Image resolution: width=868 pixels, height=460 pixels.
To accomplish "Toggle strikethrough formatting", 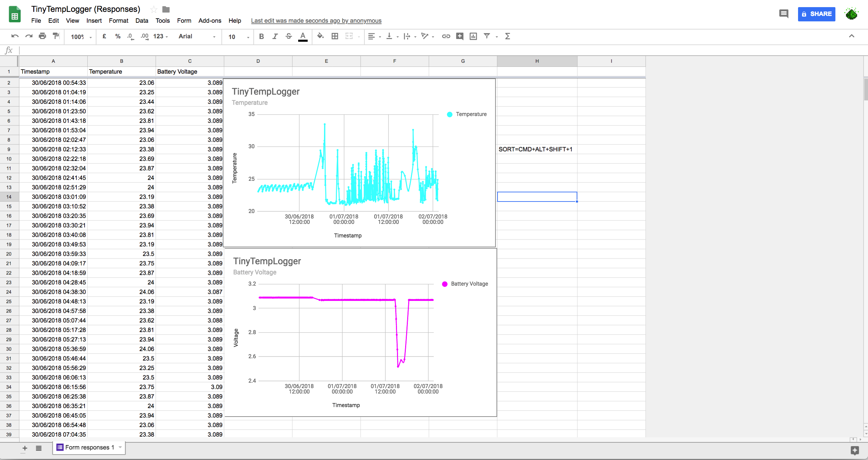I will click(289, 36).
